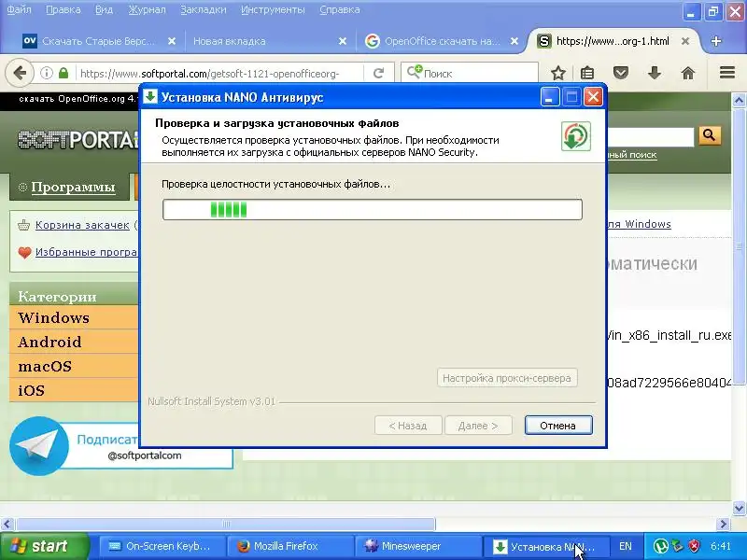
Task: Close the NANO Антивирус installer window
Action: click(593, 97)
